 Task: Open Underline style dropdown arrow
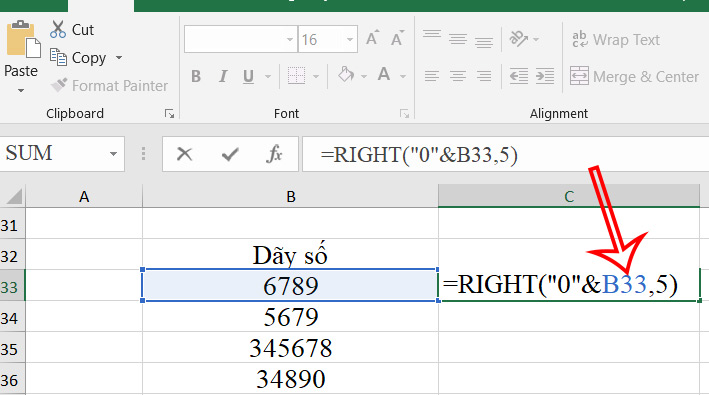tap(268, 76)
